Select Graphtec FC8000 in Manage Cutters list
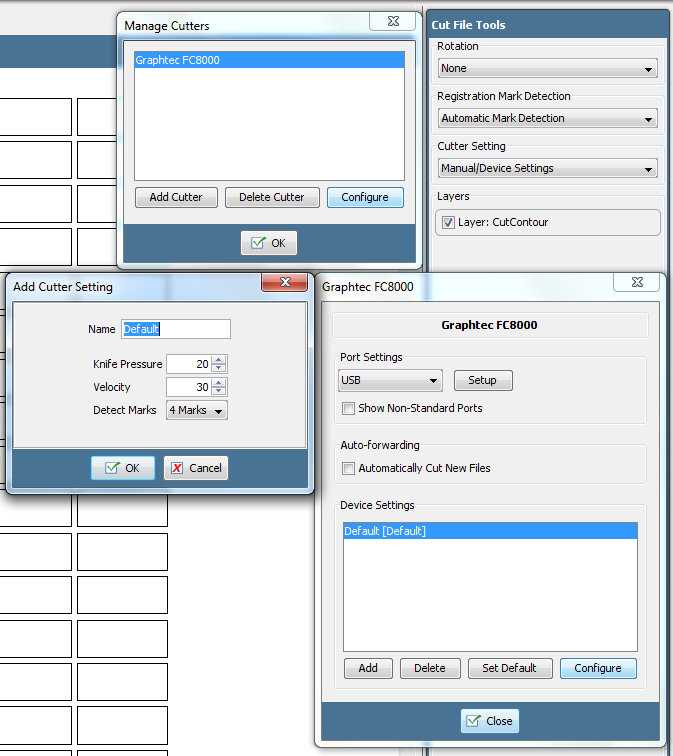 269,60
